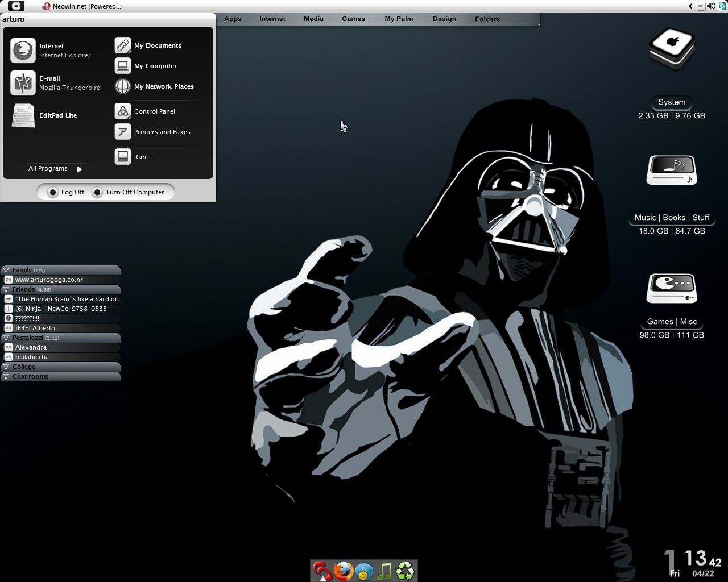Viewport: 728px width, 582px height.
Task: Click the My Computer laptop icon
Action: click(123, 66)
